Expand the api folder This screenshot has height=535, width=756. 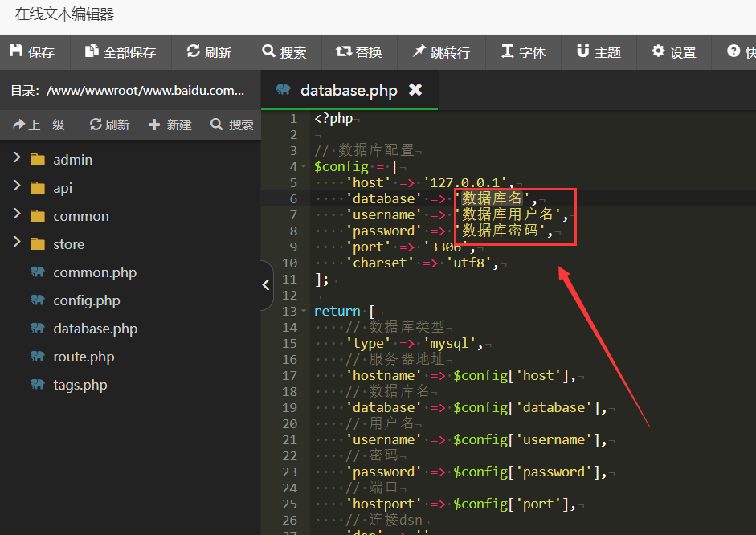pyautogui.click(x=17, y=187)
